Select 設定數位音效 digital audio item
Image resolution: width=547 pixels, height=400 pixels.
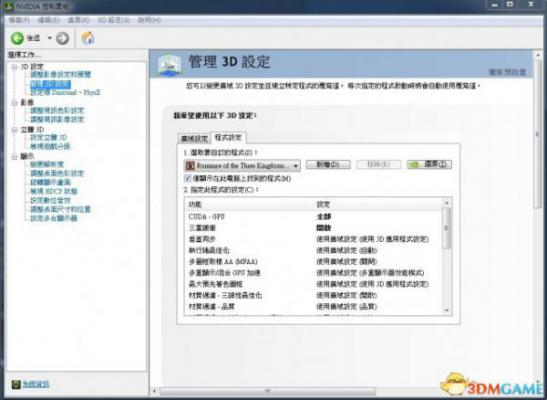click(51, 200)
